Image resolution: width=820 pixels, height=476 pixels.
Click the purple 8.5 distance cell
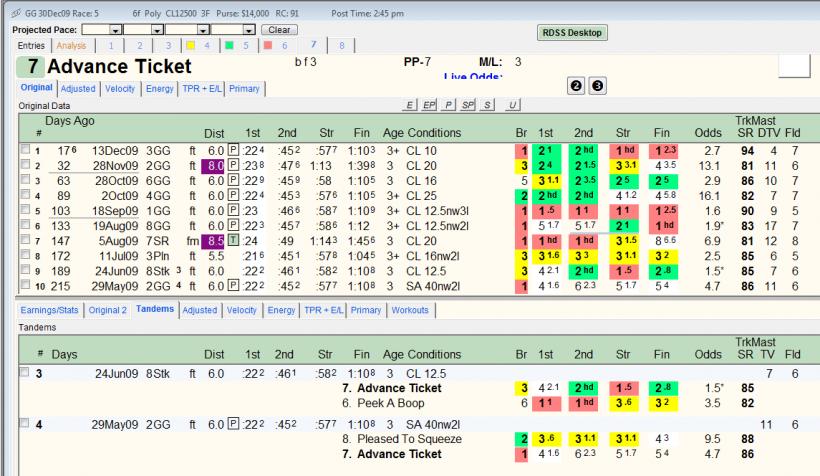pos(213,241)
